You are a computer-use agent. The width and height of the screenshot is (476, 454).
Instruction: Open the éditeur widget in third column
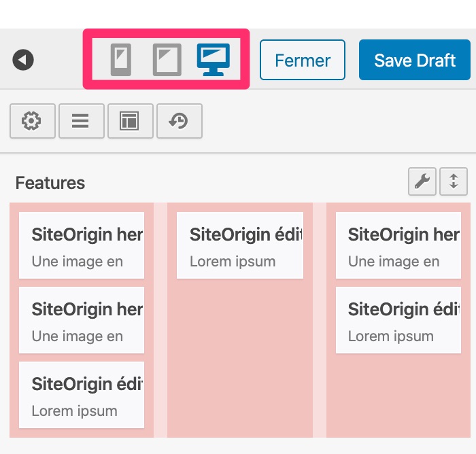(x=398, y=320)
